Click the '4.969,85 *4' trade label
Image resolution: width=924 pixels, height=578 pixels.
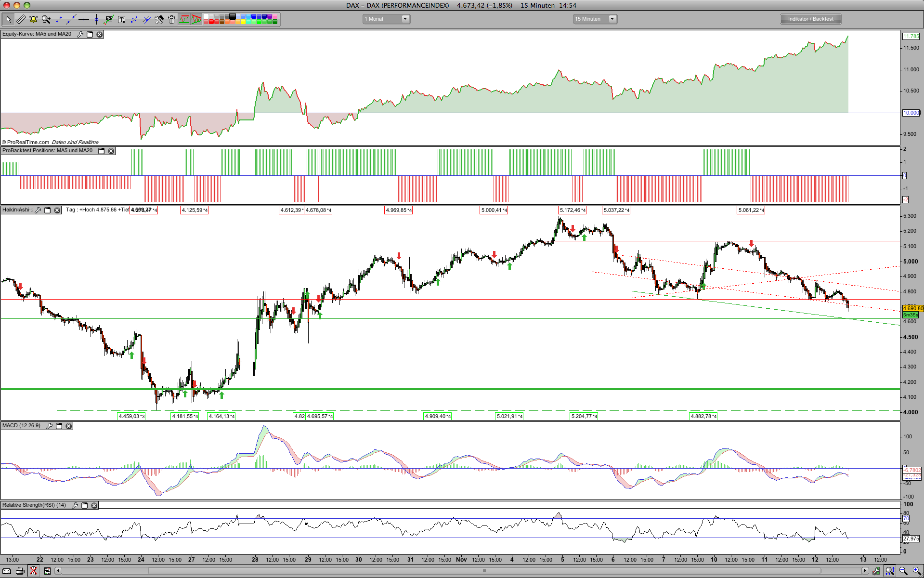tap(398, 210)
